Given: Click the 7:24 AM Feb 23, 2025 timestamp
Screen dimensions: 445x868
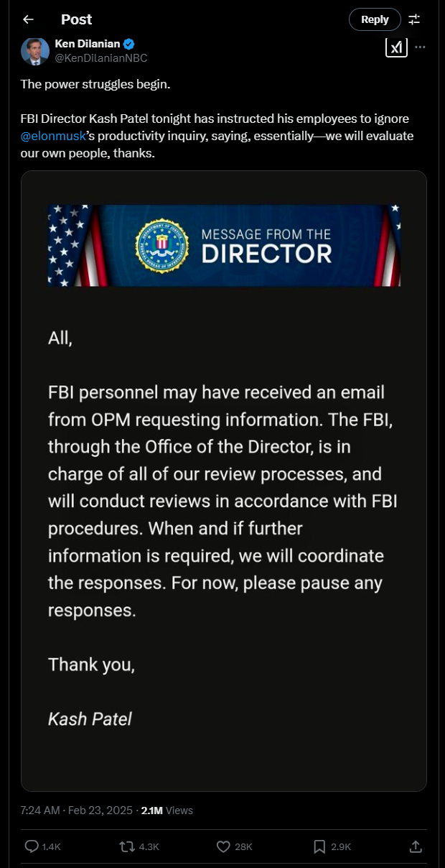Looking at the screenshot, I should pos(77,810).
